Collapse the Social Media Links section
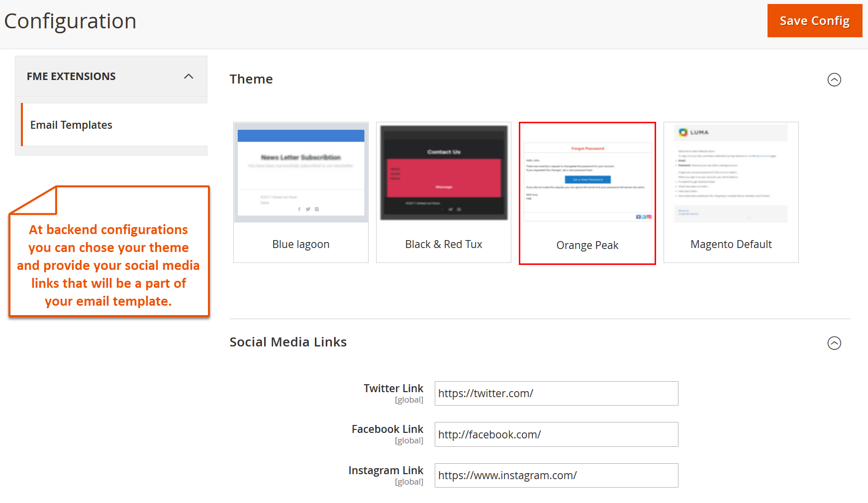The width and height of the screenshot is (868, 503). (x=835, y=343)
